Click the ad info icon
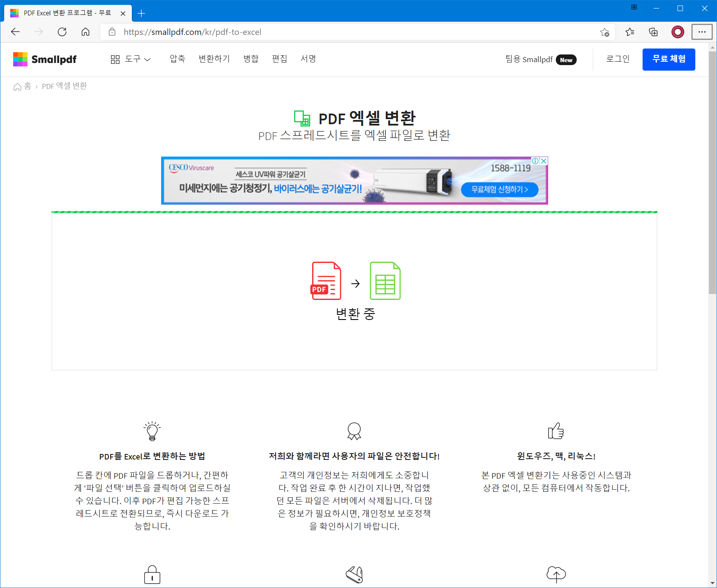This screenshot has width=717, height=588. point(535,161)
